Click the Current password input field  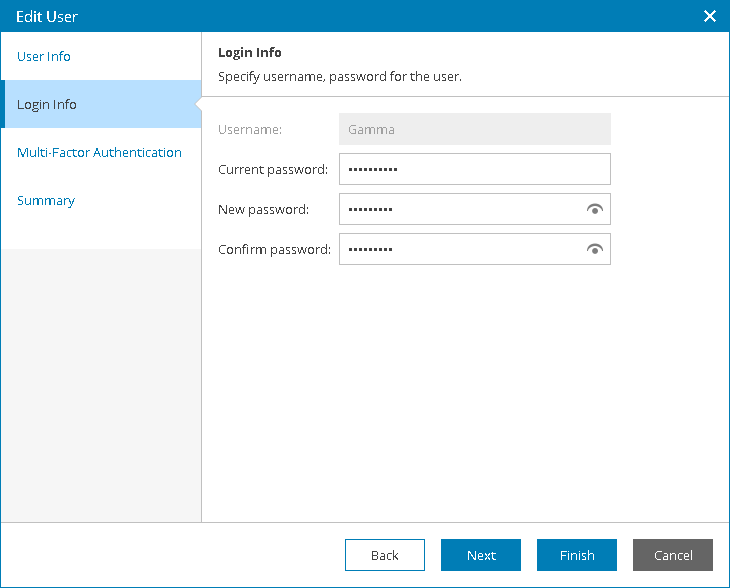click(x=474, y=169)
